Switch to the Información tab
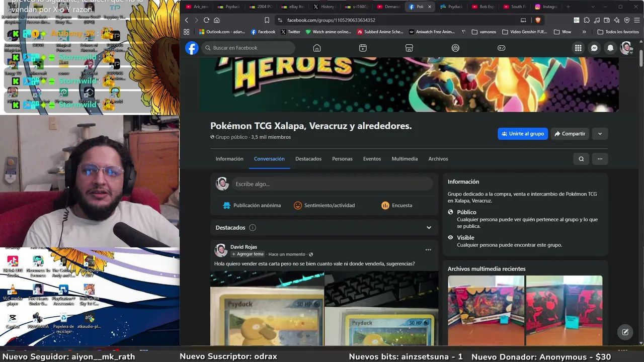The width and height of the screenshot is (644, 362). click(x=229, y=159)
